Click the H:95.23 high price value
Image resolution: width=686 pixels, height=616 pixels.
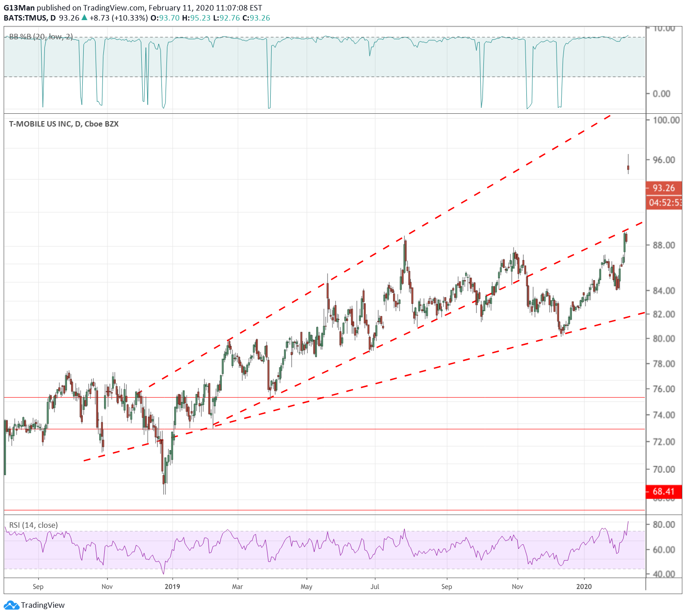(196, 18)
